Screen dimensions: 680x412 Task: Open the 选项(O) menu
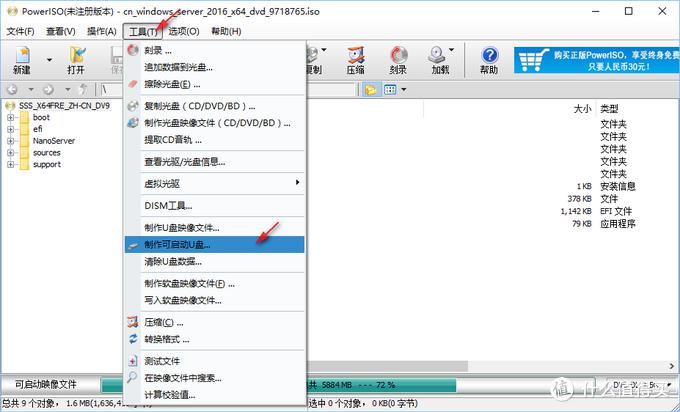point(184,32)
